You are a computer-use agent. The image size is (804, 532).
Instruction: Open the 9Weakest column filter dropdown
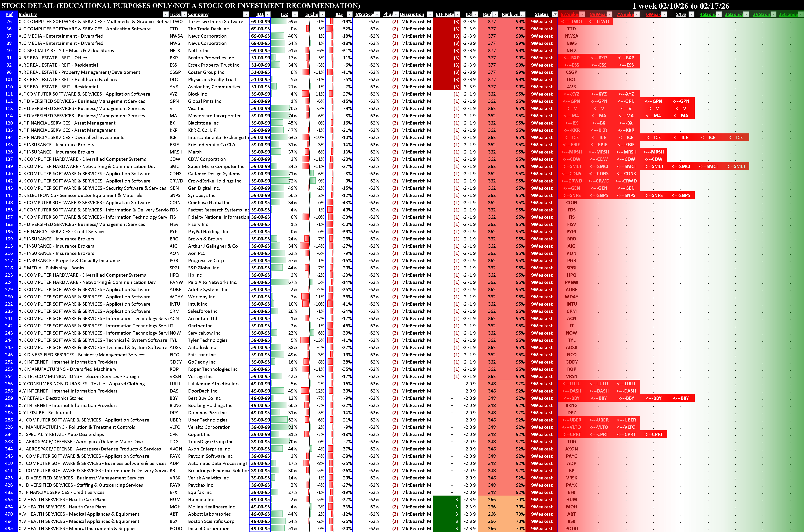[x=582, y=14]
